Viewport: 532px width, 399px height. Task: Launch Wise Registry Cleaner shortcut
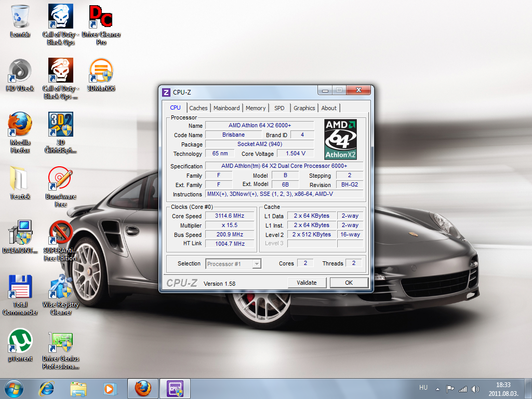pyautogui.click(x=61, y=288)
